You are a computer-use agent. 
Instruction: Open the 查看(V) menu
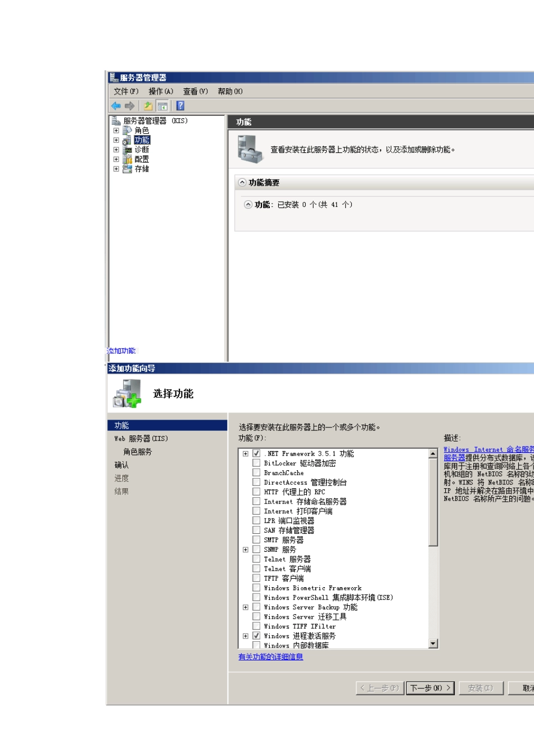[196, 91]
